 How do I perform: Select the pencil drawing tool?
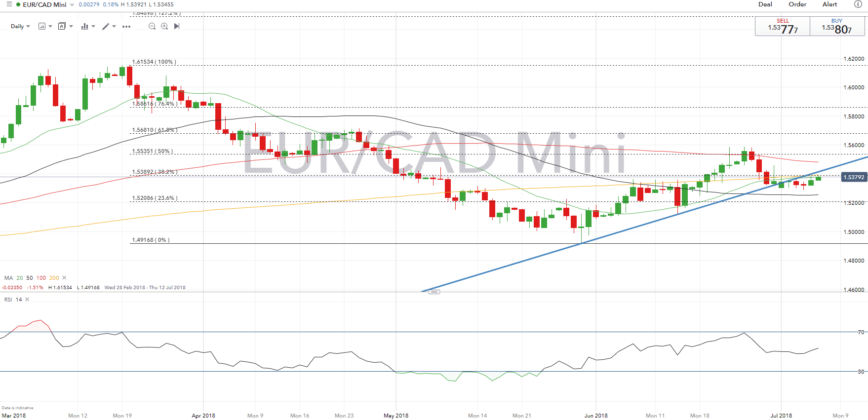click(106, 26)
